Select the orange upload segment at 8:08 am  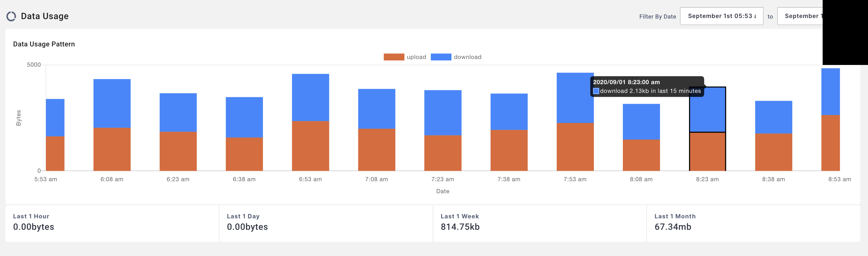click(x=641, y=155)
